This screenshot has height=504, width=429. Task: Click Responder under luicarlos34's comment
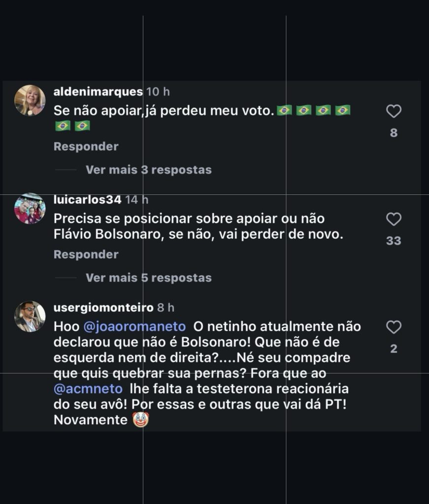(86, 254)
